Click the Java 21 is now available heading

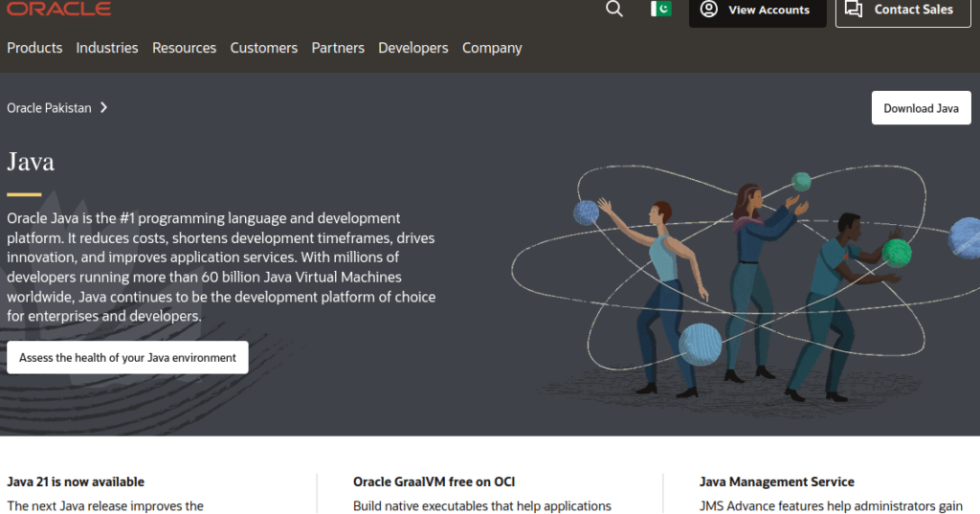click(76, 481)
